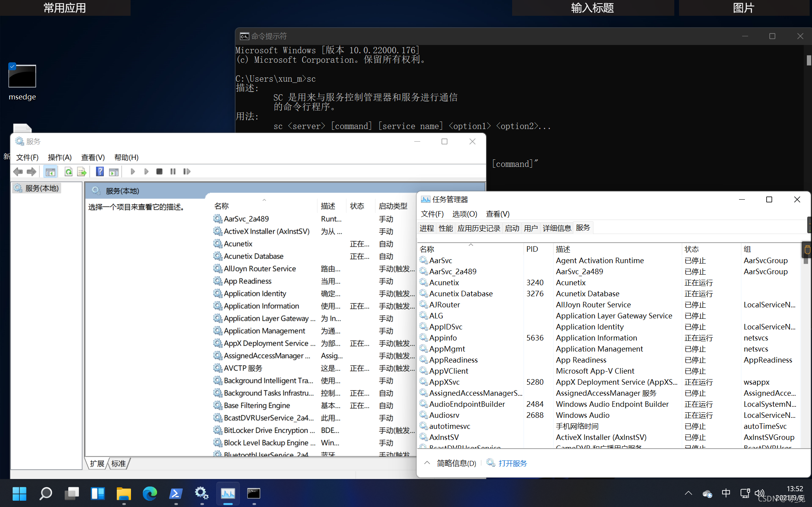Open PowerShell from the taskbar
Image resolution: width=812 pixels, height=507 pixels.
[176, 493]
